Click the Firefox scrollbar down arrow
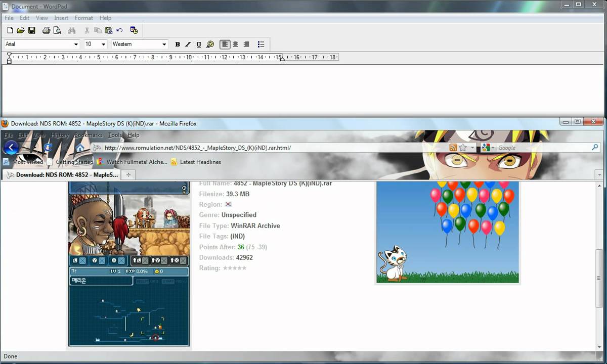The image size is (607, 364). click(x=600, y=347)
